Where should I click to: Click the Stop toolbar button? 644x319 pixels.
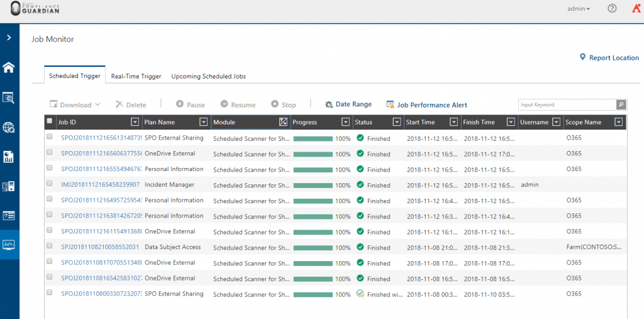[x=284, y=105]
